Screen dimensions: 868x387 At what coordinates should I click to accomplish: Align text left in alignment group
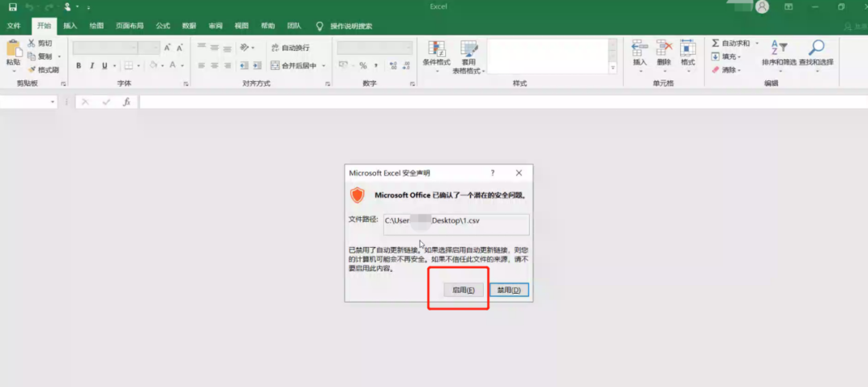(202, 65)
